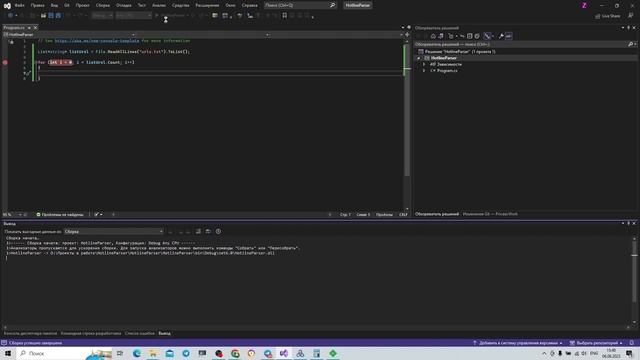Image resolution: width=640 pixels, height=360 pixels.
Task: Open the Справка menu
Action: click(x=249, y=5)
